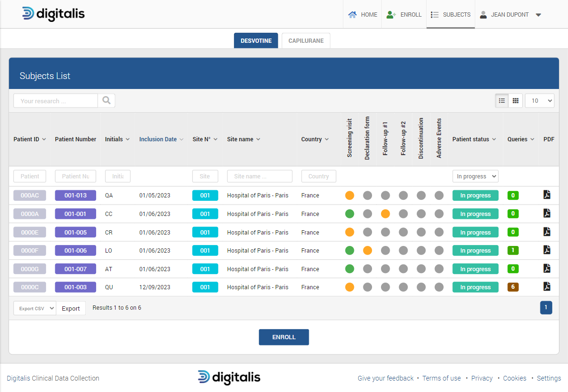The image size is (568, 392).
Task: Click the Export button
Action: coord(71,308)
